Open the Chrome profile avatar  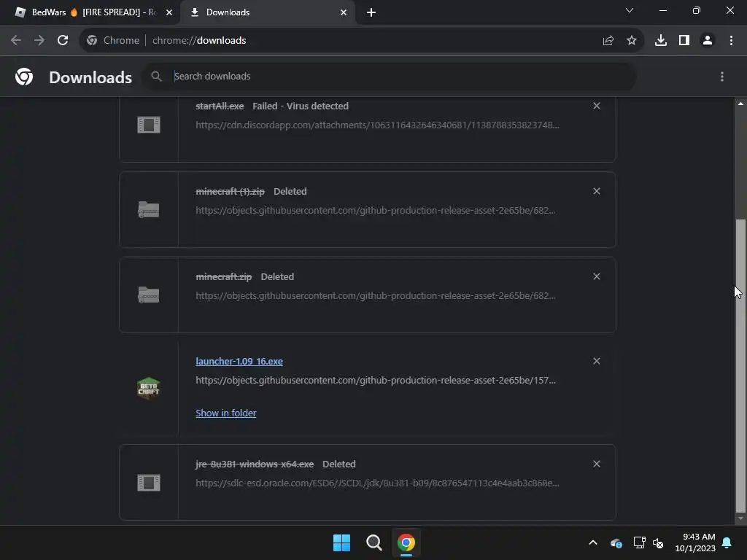(708, 41)
